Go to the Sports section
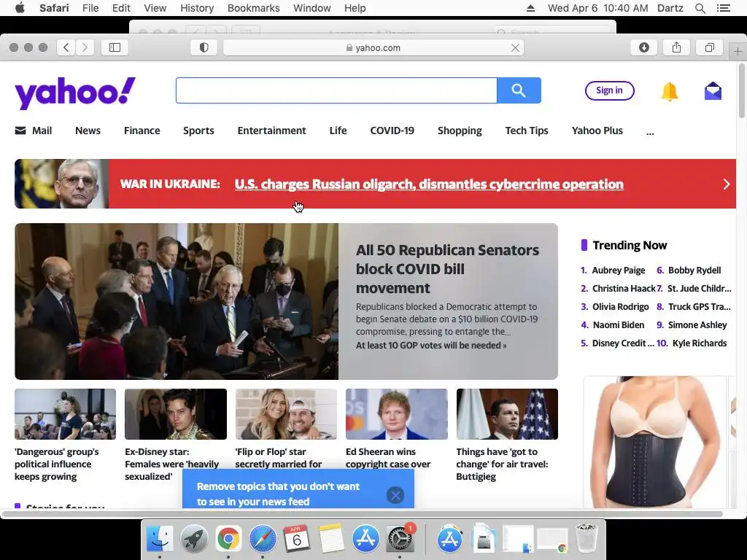747x560 pixels. coord(198,131)
